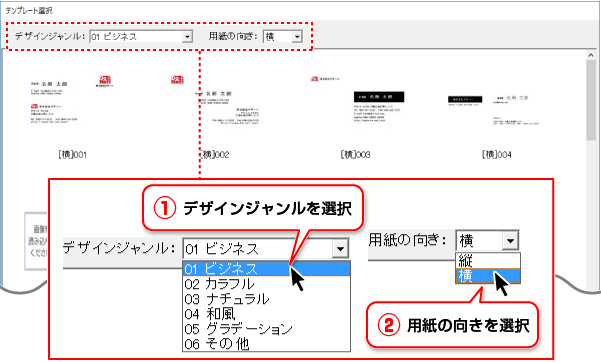Select the [横]002 business card template
This screenshot has height=362, width=601.
tap(215, 111)
